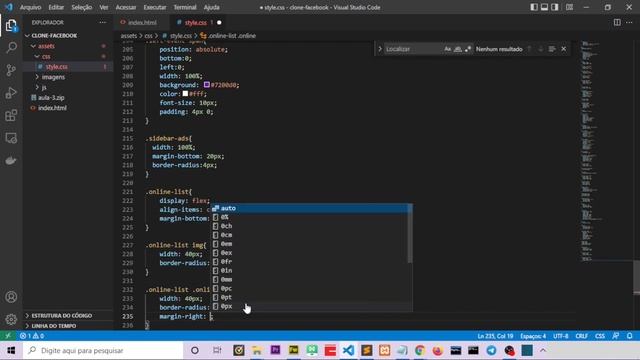Open the Explorer view in activity bar
640x360 pixels.
[11, 26]
